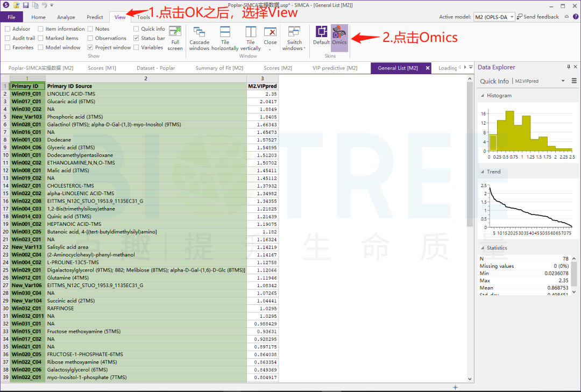Open the Active model dropdown
This screenshot has width=581, height=392.
pyautogui.click(x=512, y=17)
